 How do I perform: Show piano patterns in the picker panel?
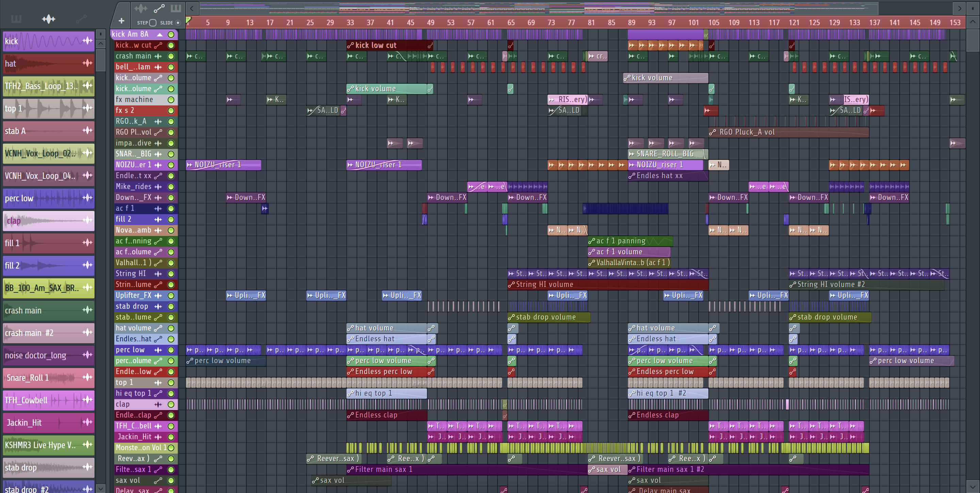16,19
